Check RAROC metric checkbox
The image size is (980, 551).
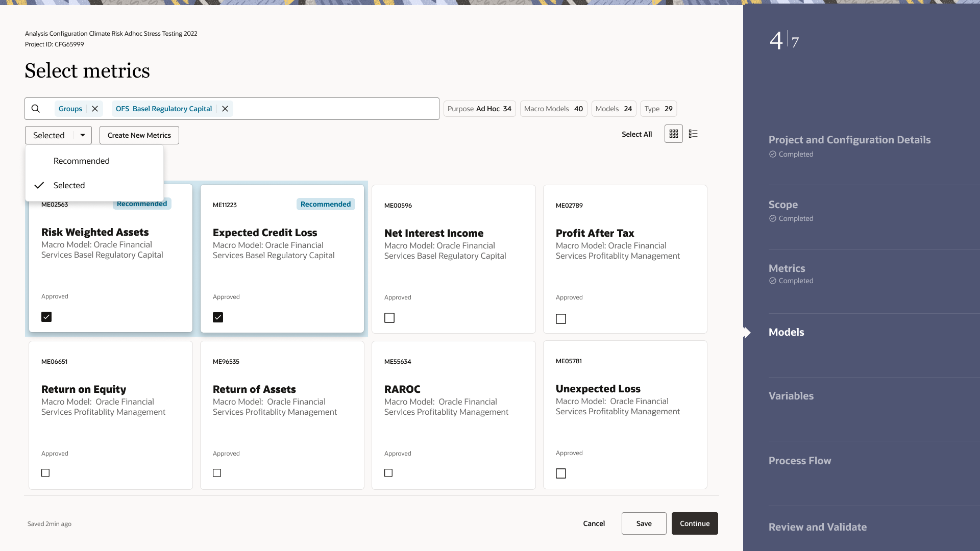click(388, 473)
